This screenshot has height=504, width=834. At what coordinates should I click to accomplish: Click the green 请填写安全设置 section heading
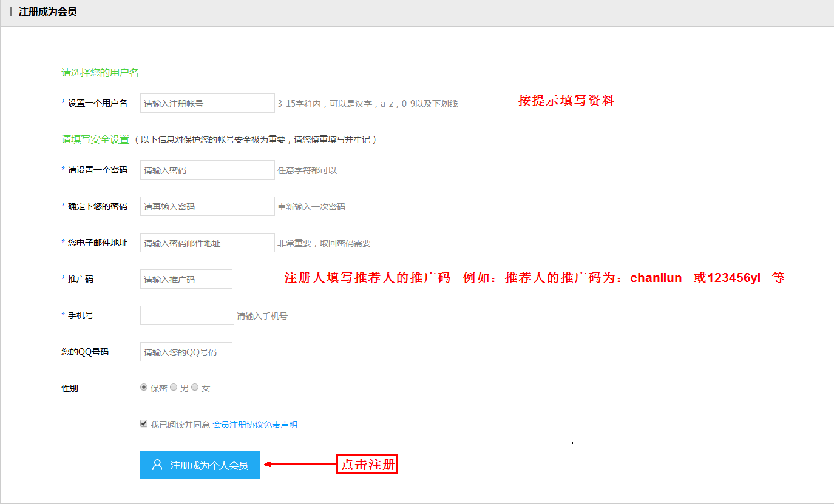point(95,139)
